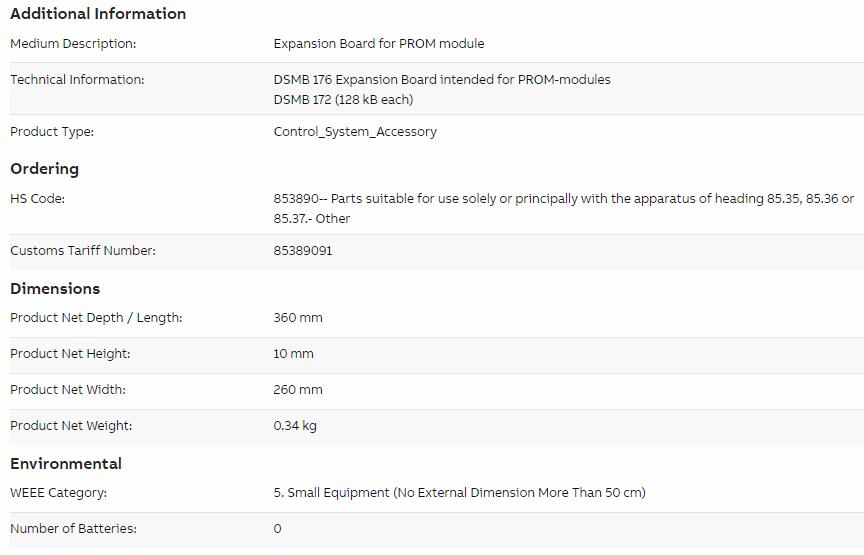The image size is (864, 555).
Task: Click the 0.34 kg net weight value
Action: click(295, 426)
